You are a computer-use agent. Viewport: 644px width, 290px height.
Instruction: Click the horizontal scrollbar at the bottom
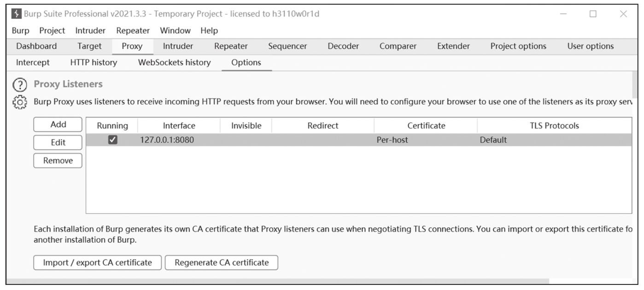pyautogui.click(x=278, y=281)
